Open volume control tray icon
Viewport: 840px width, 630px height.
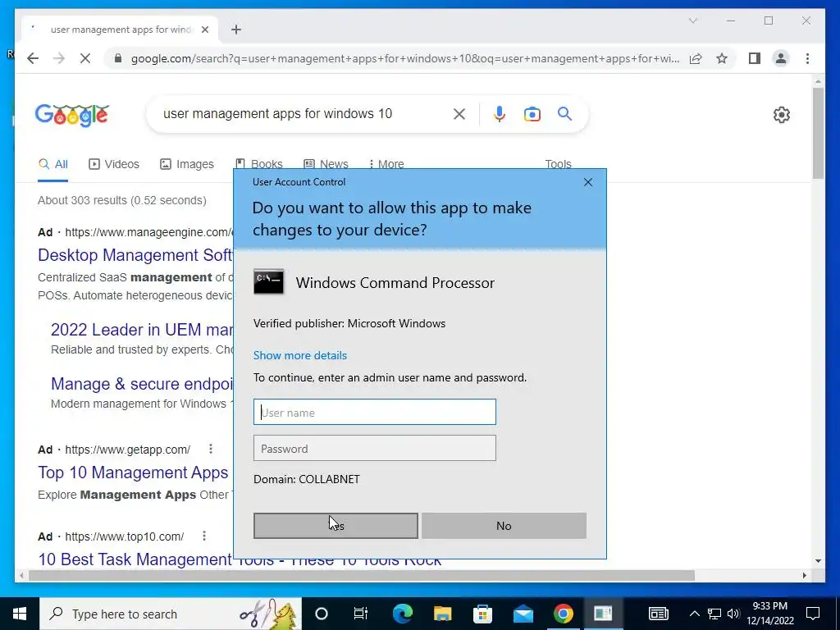click(x=733, y=614)
